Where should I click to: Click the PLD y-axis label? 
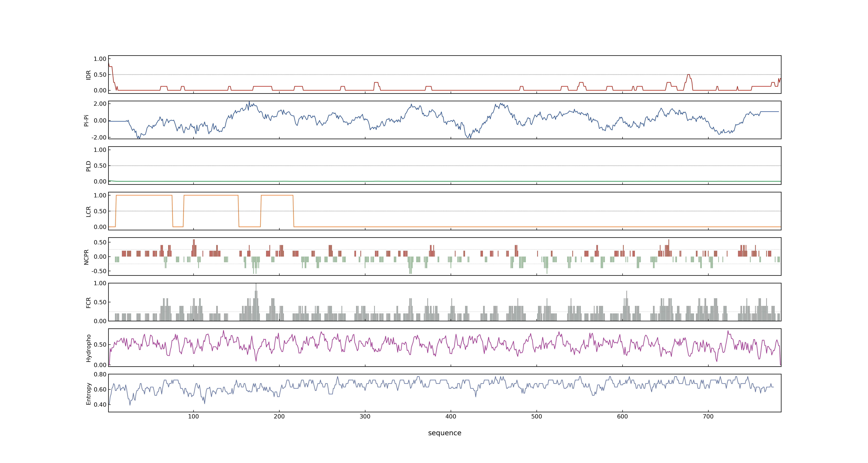coord(89,166)
